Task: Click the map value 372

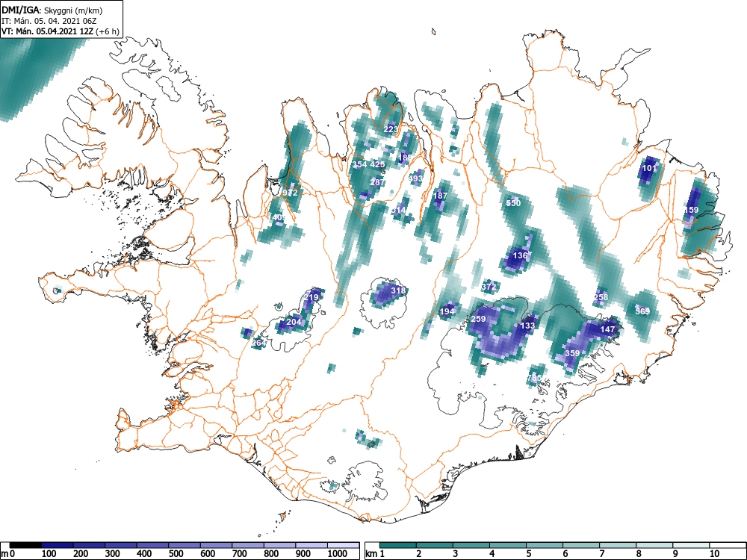Action: (x=489, y=287)
